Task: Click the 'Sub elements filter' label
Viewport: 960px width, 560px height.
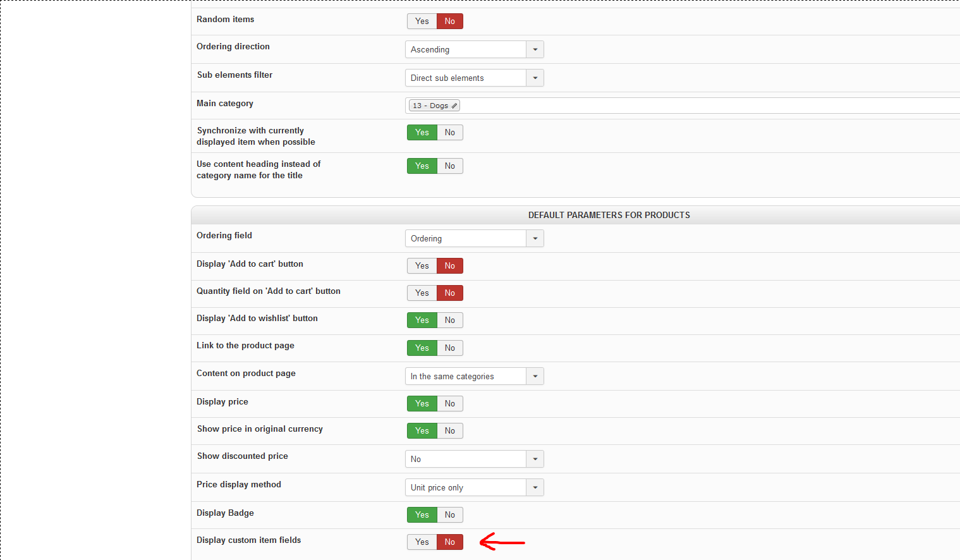Action: pyautogui.click(x=234, y=75)
